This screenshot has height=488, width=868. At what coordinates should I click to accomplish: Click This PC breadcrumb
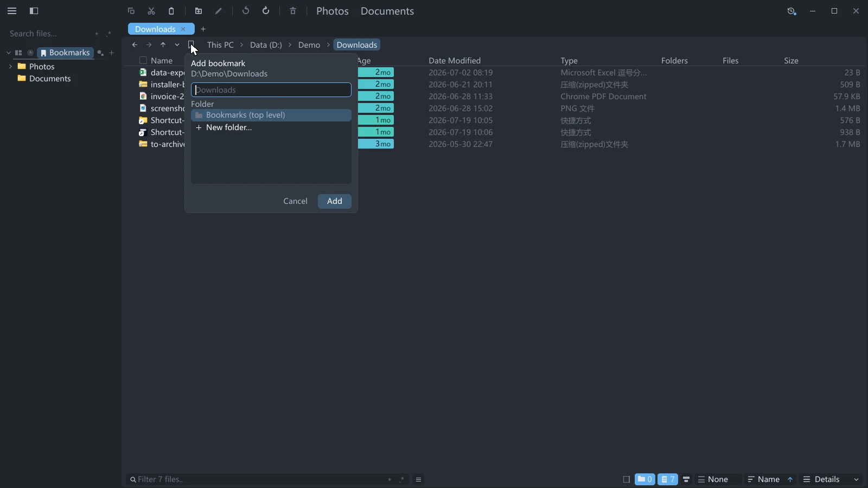220,45
